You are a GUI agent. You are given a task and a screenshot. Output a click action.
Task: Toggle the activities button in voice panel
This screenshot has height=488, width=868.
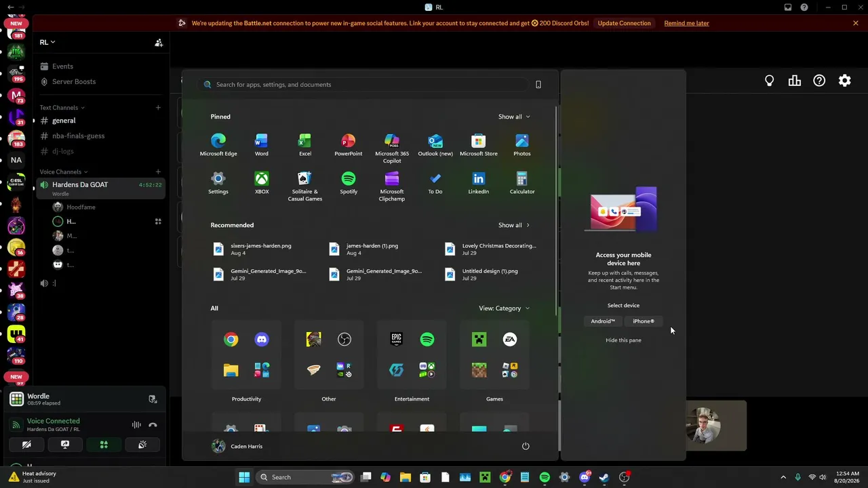104,445
